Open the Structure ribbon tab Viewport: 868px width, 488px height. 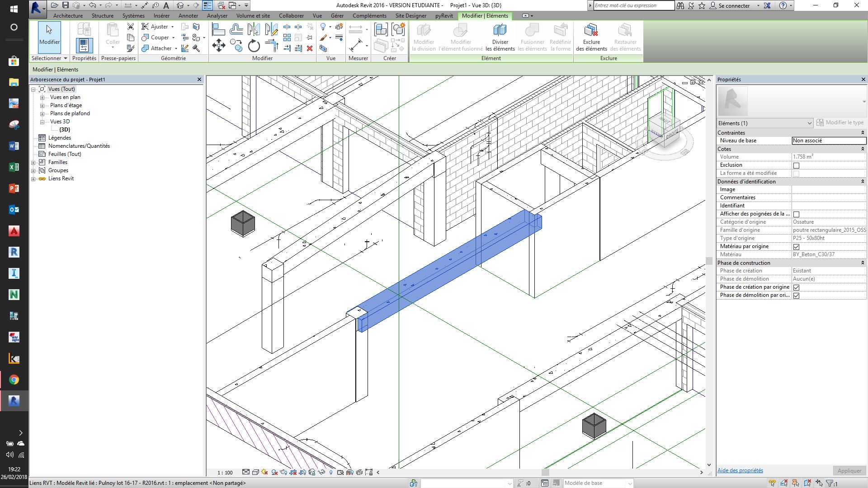point(103,16)
